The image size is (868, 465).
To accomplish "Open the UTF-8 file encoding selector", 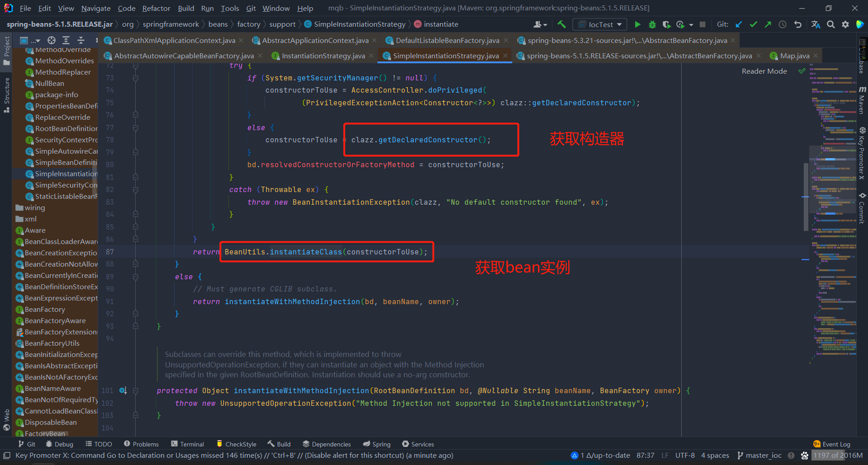I will (685, 456).
